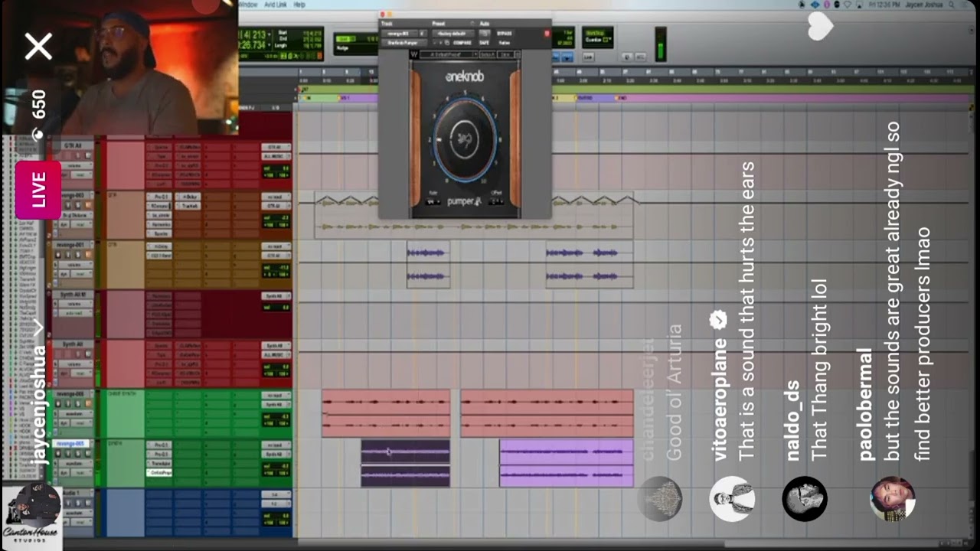The height and width of the screenshot is (551, 980).
Task: Open GTR All track output selector
Action: coord(276,156)
